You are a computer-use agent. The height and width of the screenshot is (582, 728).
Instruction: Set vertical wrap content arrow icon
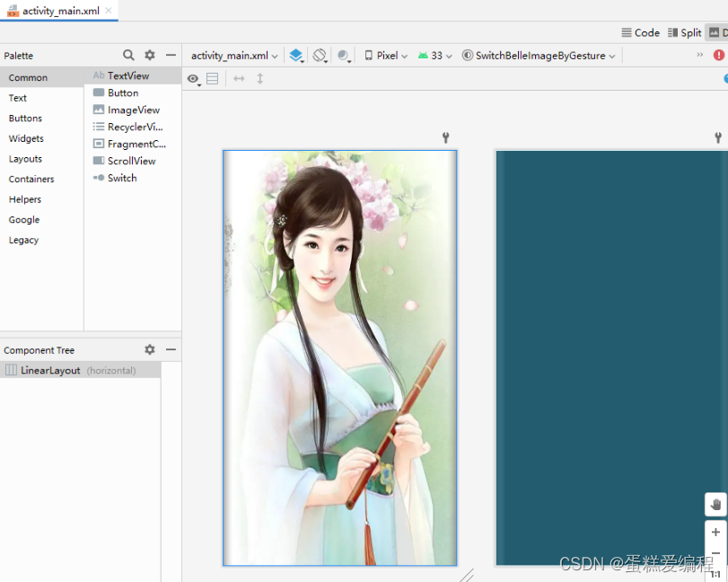click(x=260, y=79)
